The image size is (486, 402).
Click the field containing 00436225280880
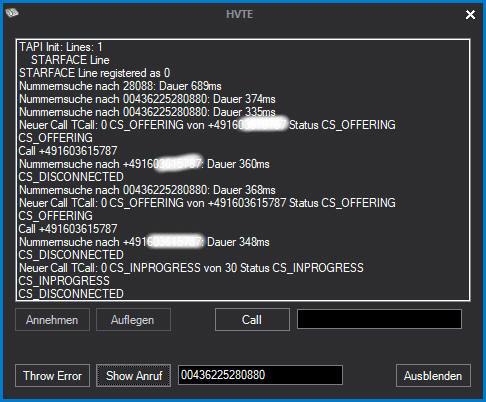point(260,375)
